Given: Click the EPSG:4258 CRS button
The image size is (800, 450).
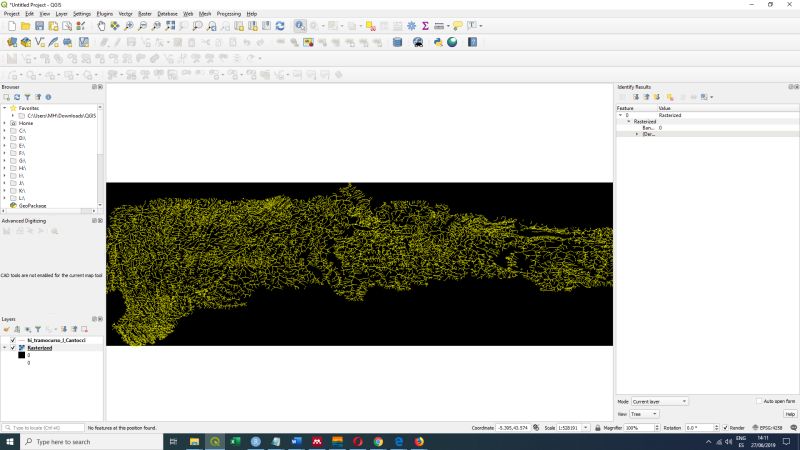Looking at the screenshot, I should point(767,428).
